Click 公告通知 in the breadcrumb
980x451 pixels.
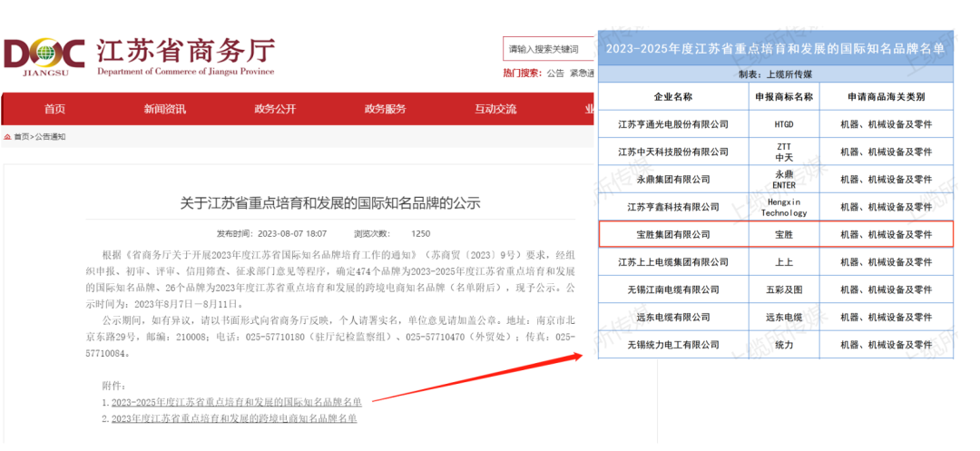pyautogui.click(x=51, y=137)
